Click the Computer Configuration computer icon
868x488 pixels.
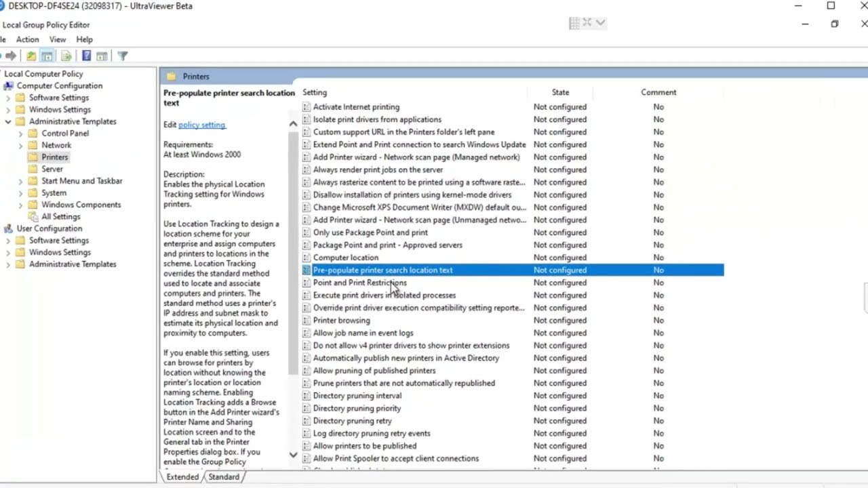(8, 86)
